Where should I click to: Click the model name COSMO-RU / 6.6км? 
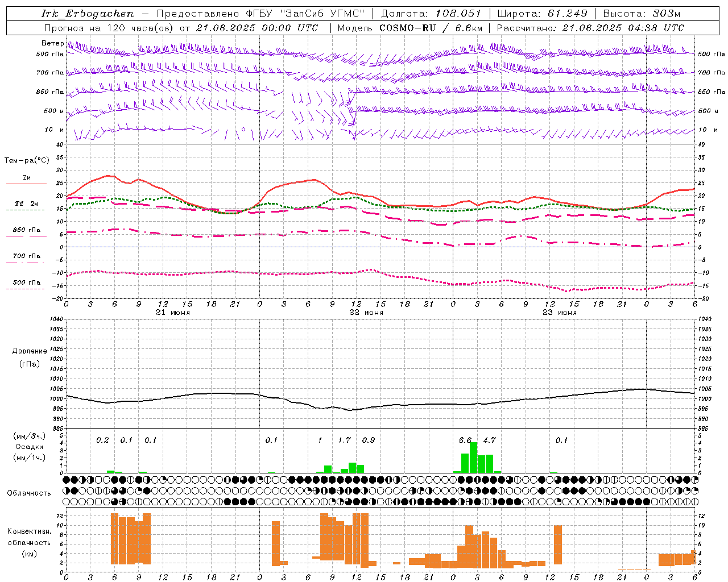(x=431, y=28)
